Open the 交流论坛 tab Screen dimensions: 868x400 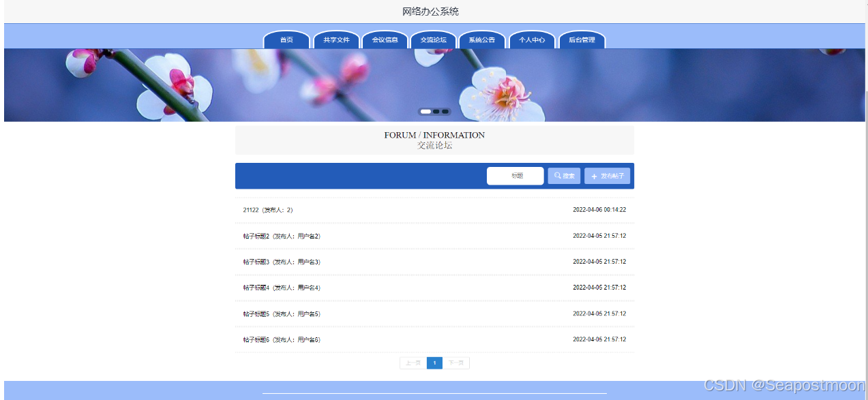coord(433,40)
